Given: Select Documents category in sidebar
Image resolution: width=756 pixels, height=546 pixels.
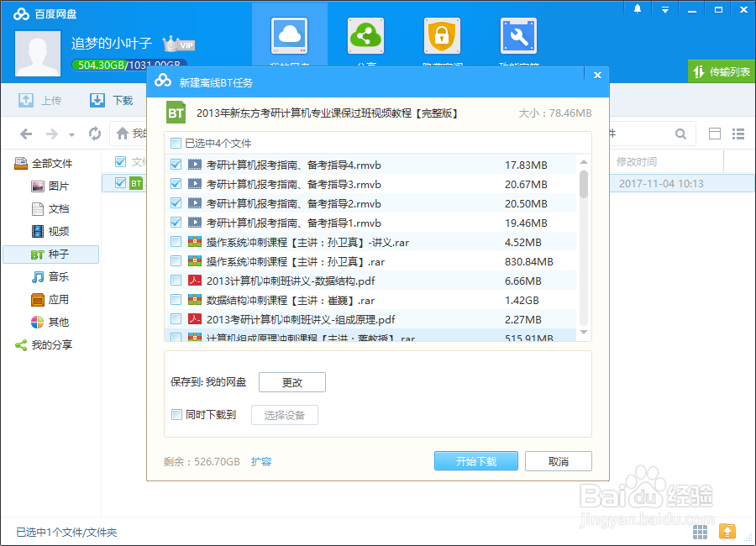Looking at the screenshot, I should point(50,209).
